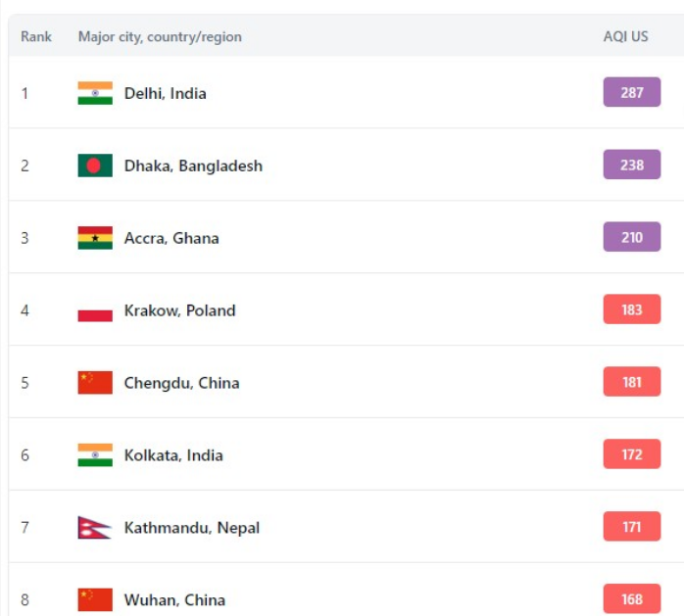Click the Ghana flag icon
Screen dimensions: 684x616
click(95, 238)
